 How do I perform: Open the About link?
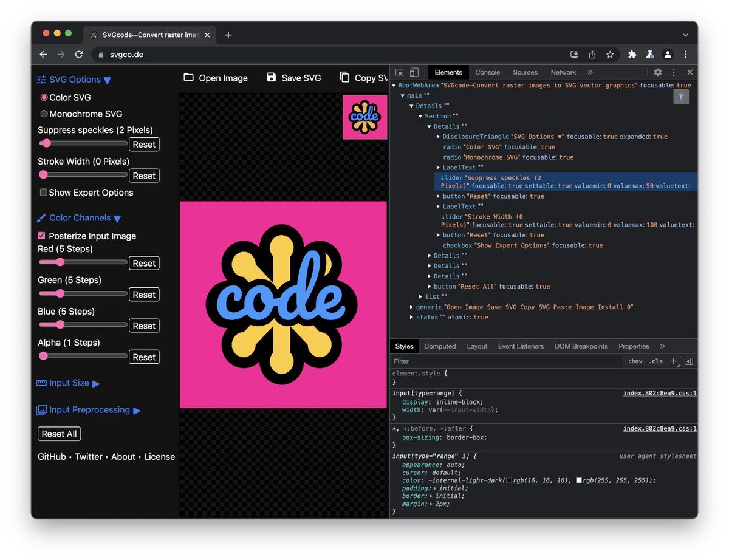click(x=123, y=457)
